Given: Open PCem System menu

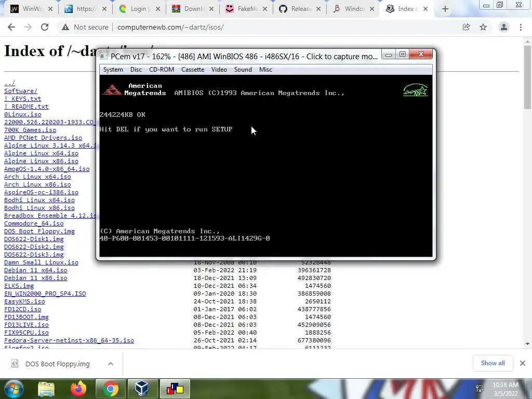Looking at the screenshot, I should pos(113,70).
